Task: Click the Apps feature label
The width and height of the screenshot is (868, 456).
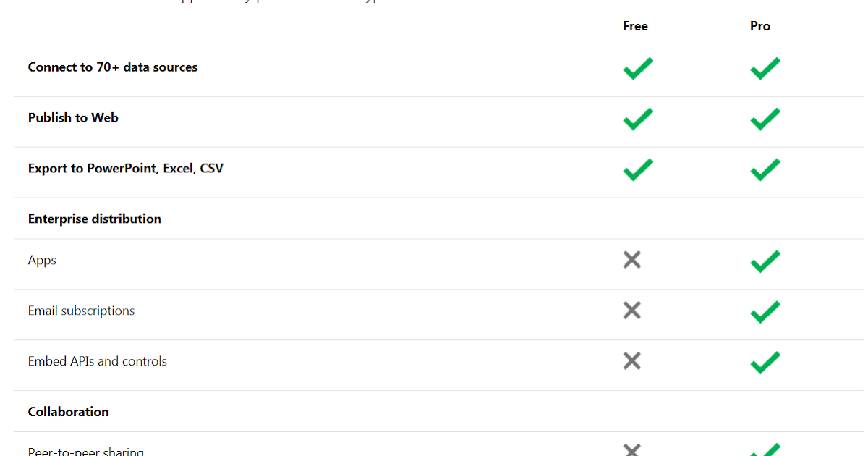Action: [x=42, y=261]
